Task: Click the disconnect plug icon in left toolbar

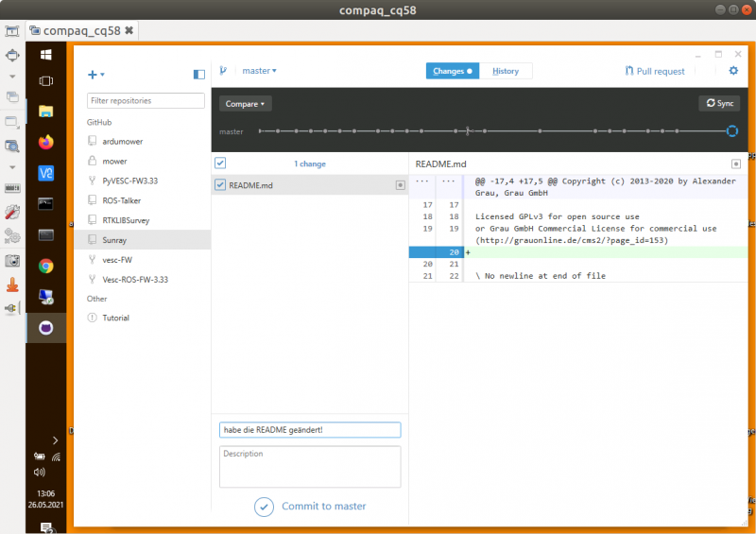Action: 12,308
